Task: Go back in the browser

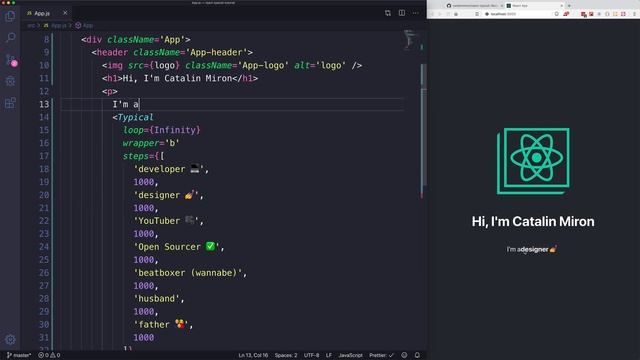Action: (x=432, y=14)
